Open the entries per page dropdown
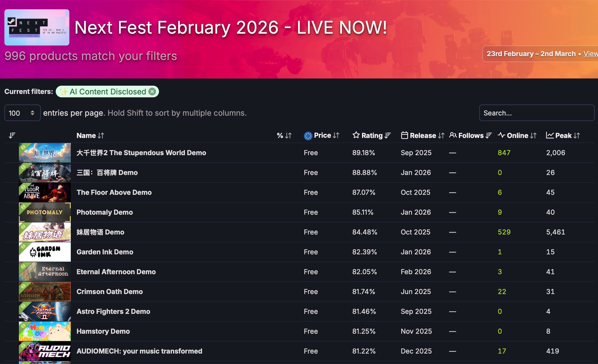The height and width of the screenshot is (364, 598). [22, 113]
